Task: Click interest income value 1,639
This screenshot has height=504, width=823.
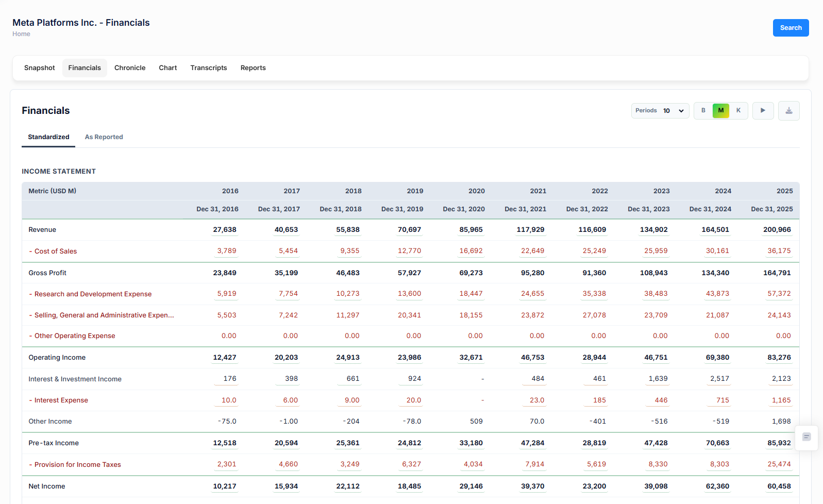Action: [658, 379]
